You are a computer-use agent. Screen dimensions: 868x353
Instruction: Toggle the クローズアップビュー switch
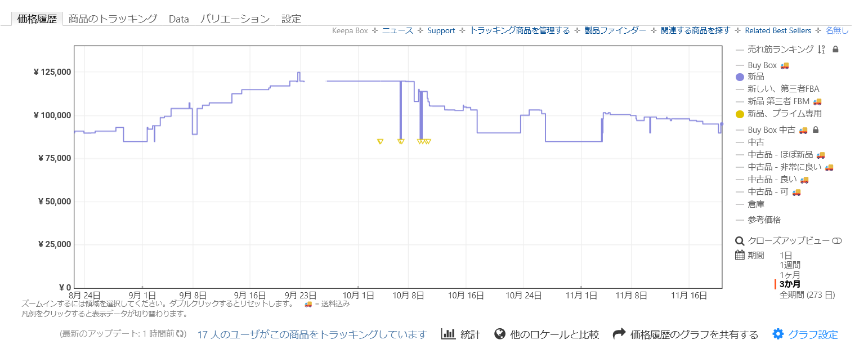(x=836, y=241)
